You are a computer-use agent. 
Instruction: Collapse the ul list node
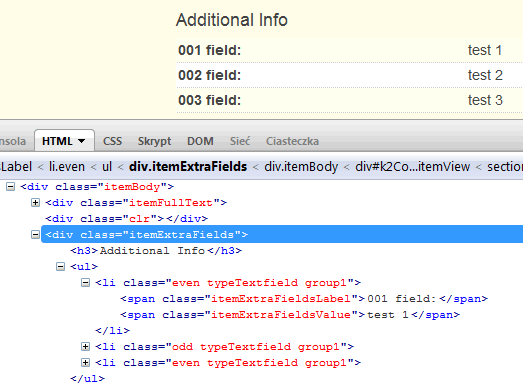(x=60, y=267)
